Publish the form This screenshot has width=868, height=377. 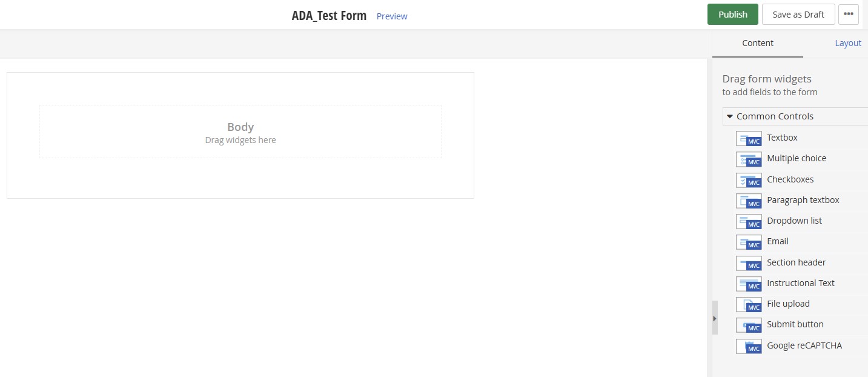pos(732,15)
